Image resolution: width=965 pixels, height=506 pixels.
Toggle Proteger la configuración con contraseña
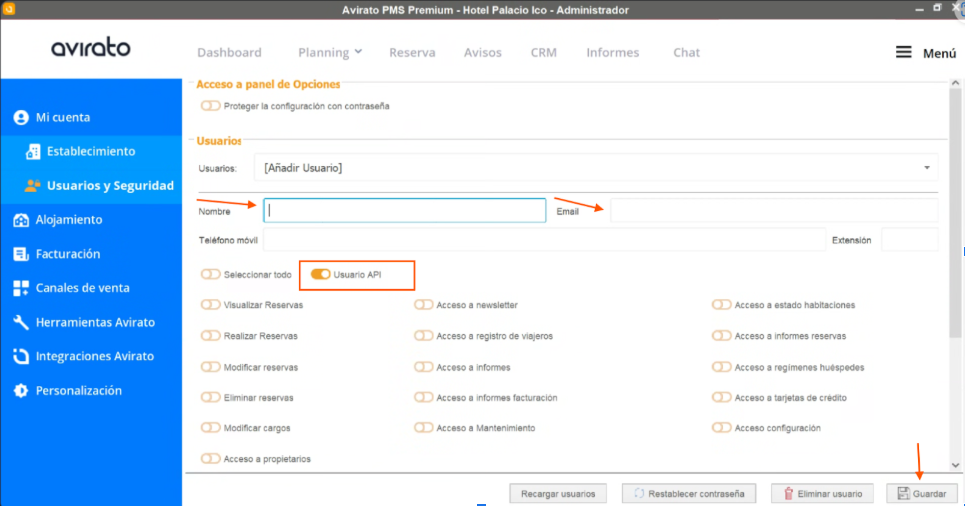tap(210, 106)
